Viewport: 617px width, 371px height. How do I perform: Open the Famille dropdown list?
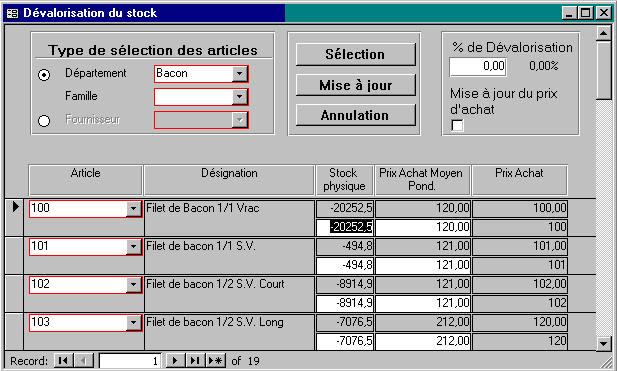pyautogui.click(x=240, y=97)
